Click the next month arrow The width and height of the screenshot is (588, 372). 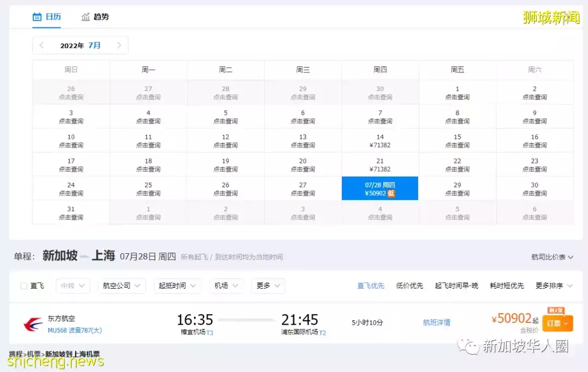pos(119,45)
